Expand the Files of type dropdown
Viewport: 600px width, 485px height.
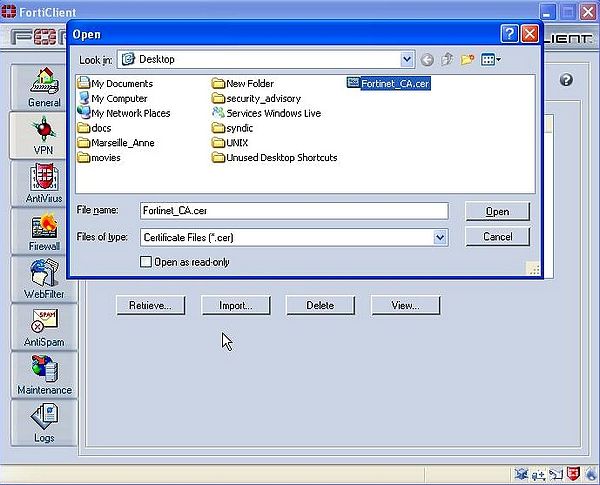[440, 237]
